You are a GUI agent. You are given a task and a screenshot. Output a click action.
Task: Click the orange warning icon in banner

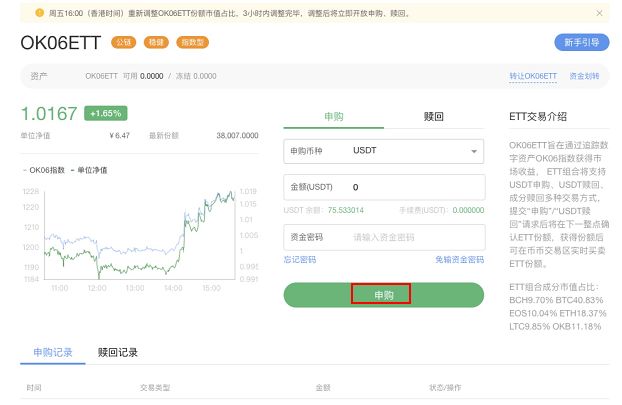point(39,13)
